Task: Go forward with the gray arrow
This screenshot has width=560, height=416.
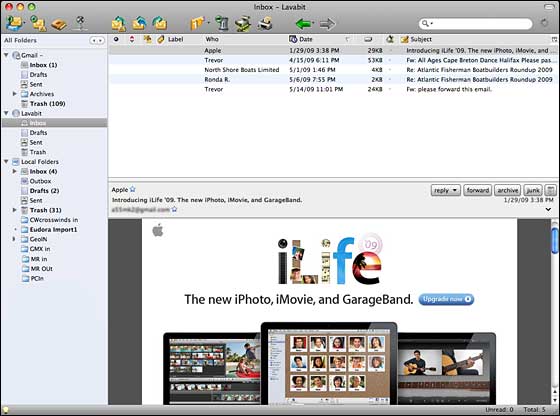Action: (x=327, y=24)
